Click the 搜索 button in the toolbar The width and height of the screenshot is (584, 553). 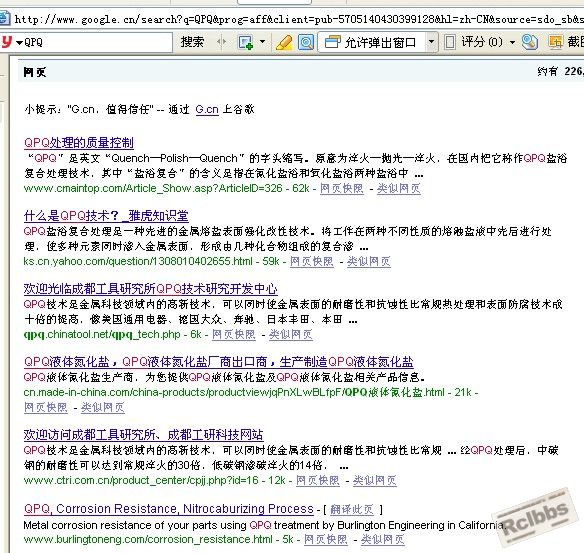pyautogui.click(x=192, y=42)
